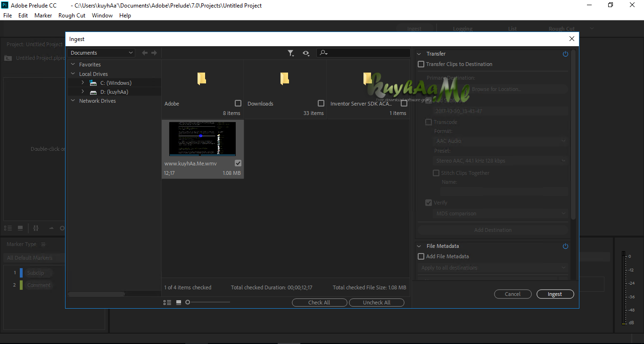
Task: Check the Inventor Server SDK folder checkbox
Action: coord(404,103)
